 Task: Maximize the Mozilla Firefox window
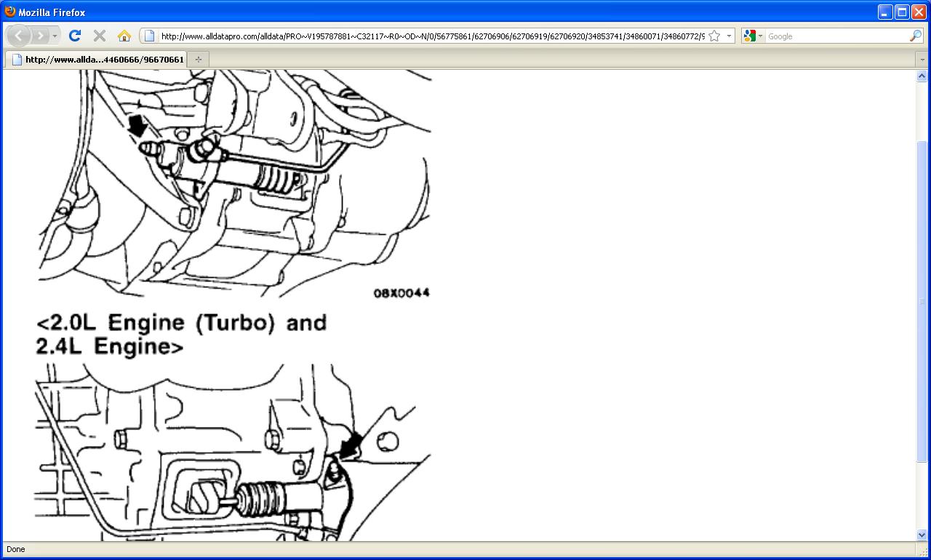pyautogui.click(x=902, y=12)
